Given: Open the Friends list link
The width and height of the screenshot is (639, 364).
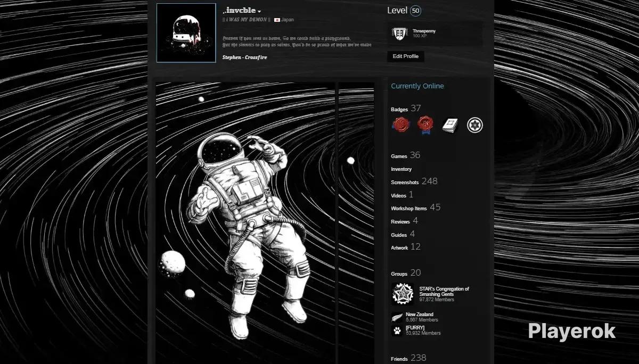Looking at the screenshot, I should (399, 359).
